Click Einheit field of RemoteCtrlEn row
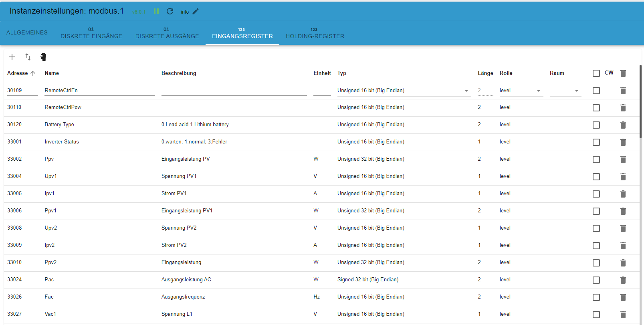 322,91
